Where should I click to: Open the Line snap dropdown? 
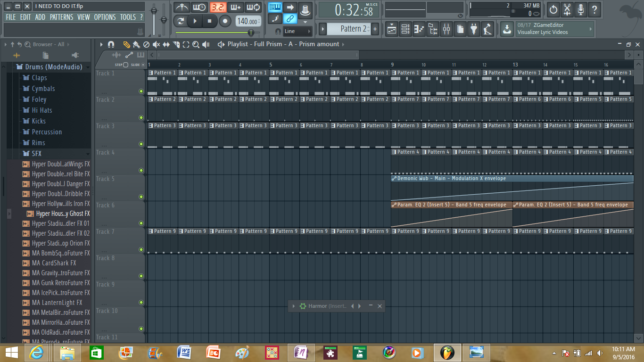[x=297, y=31]
